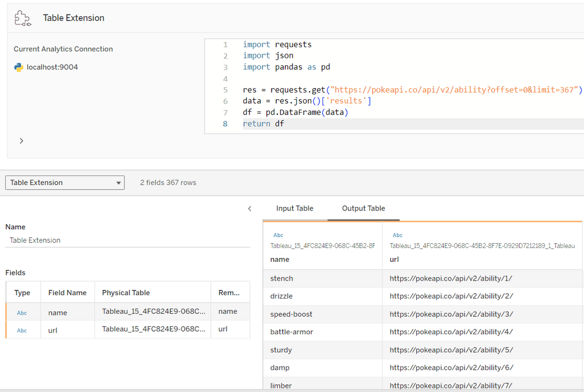Click code line 7 'df = pd.DataFrame(data)'

tap(296, 113)
